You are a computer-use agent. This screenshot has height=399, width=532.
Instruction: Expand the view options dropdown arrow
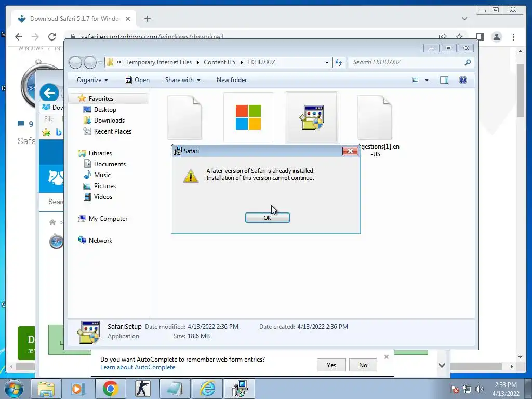click(427, 80)
